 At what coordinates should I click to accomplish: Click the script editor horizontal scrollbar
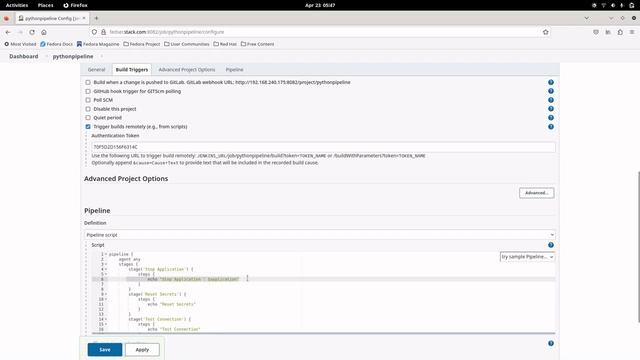click(x=324, y=333)
